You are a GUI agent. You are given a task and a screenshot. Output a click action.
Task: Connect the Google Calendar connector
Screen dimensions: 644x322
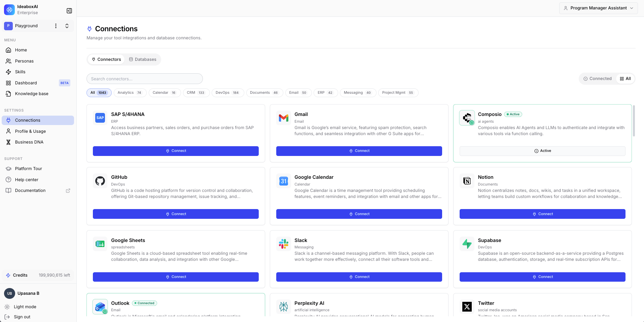pyautogui.click(x=359, y=214)
